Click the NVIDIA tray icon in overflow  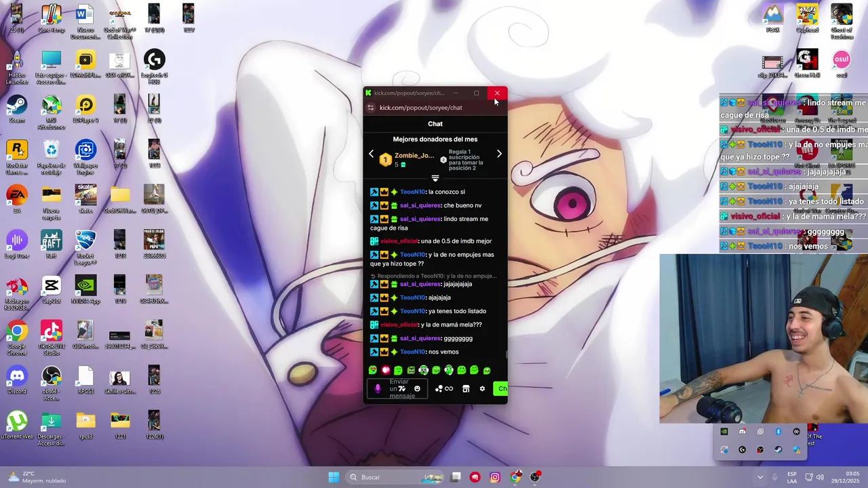pyautogui.click(x=724, y=432)
